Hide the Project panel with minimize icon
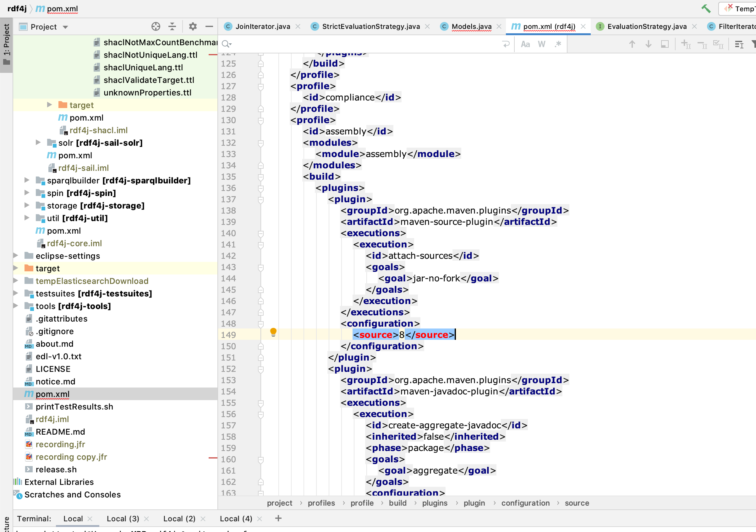756x532 pixels. [209, 27]
